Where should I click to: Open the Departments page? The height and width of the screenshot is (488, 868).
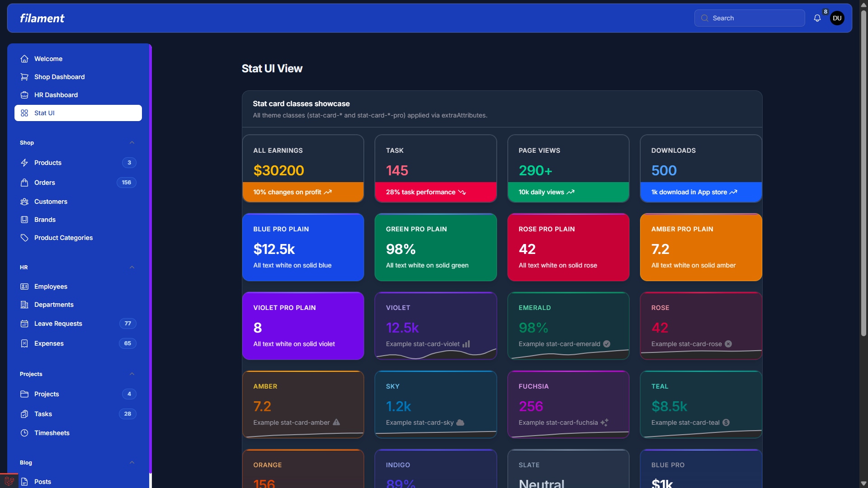pos(78,305)
